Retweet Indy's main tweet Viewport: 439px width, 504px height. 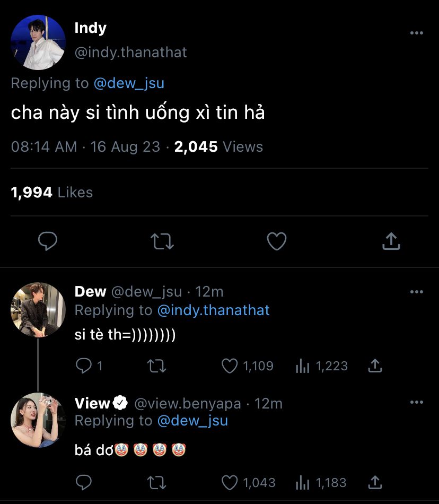click(162, 242)
